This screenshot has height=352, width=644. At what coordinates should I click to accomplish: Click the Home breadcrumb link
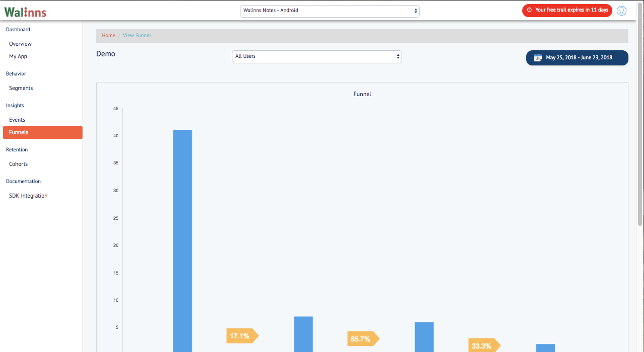click(x=108, y=35)
